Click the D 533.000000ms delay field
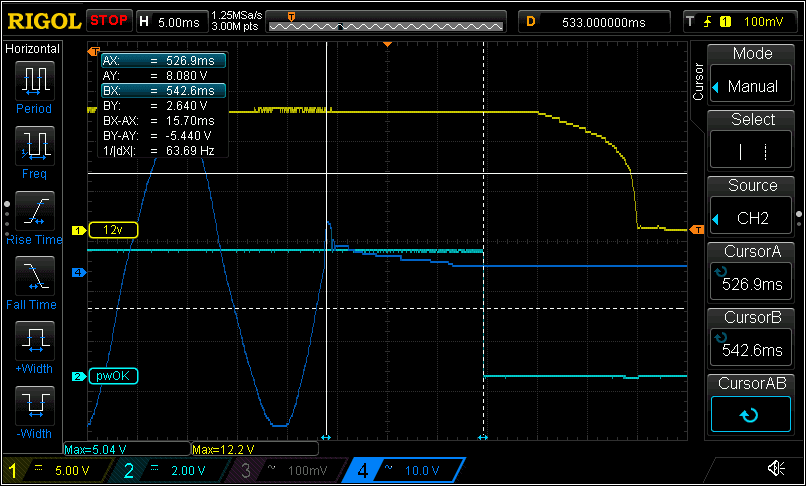This screenshot has width=806, height=486. [594, 22]
